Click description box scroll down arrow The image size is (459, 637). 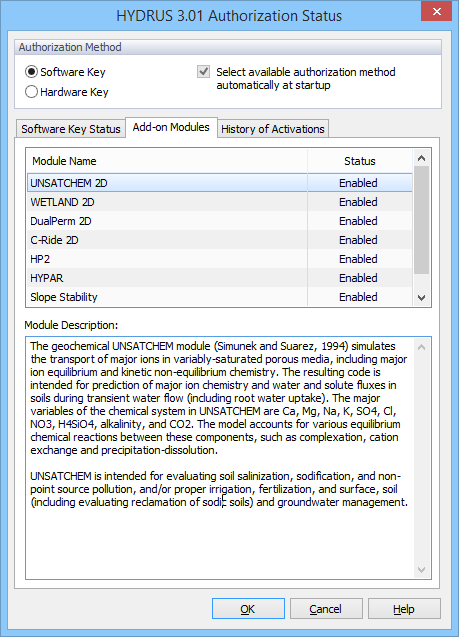[x=422, y=570]
